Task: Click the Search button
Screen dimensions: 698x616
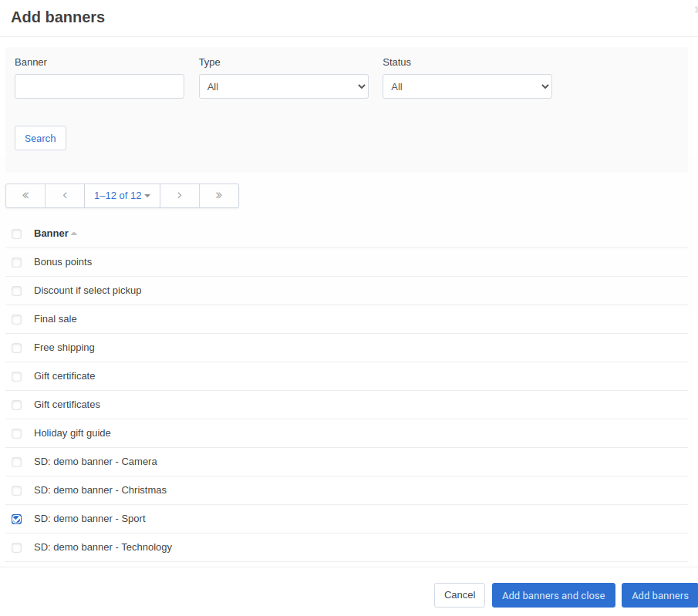Action: (41, 138)
